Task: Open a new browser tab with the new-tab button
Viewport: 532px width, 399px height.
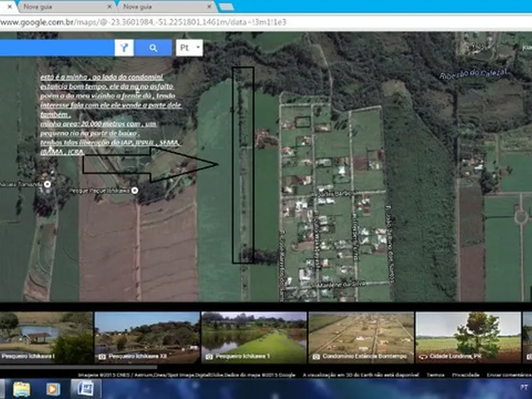Action: tap(226, 7)
